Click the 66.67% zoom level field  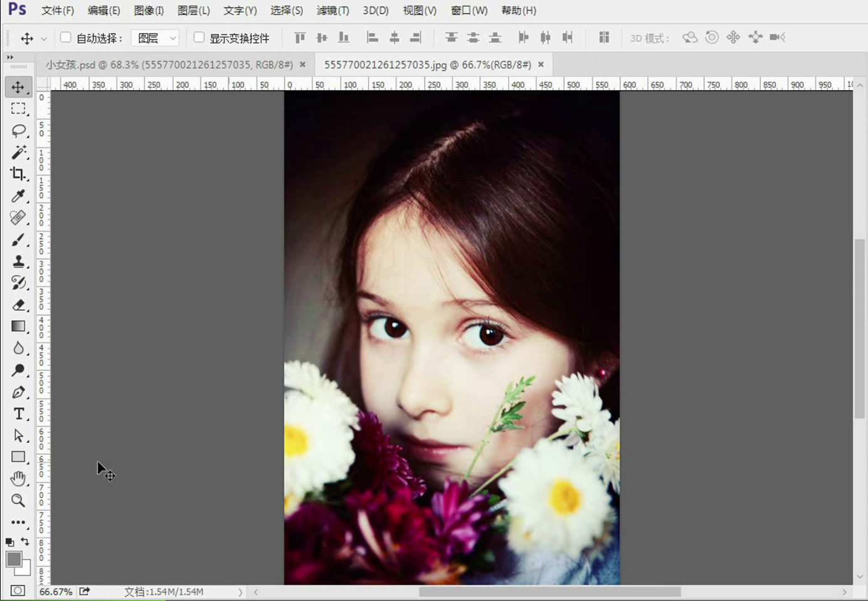(x=56, y=592)
